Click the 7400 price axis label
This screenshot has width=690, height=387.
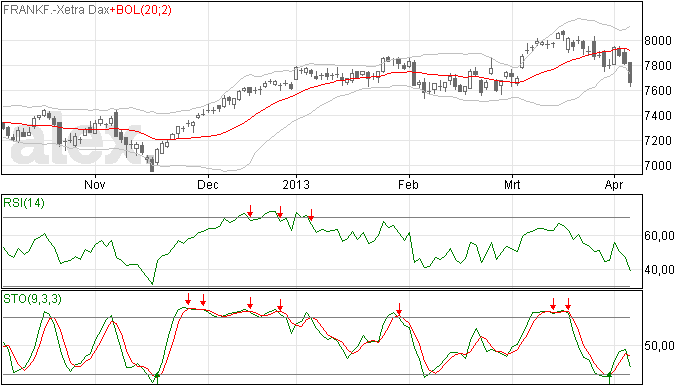click(x=658, y=116)
